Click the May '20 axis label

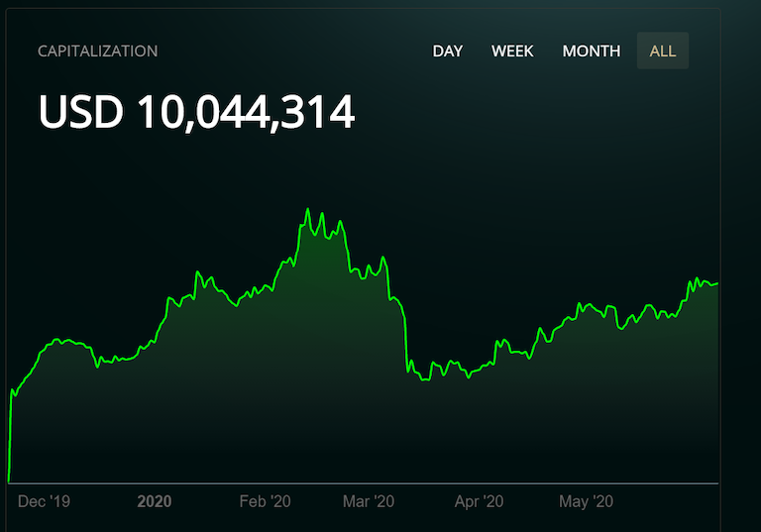(586, 501)
